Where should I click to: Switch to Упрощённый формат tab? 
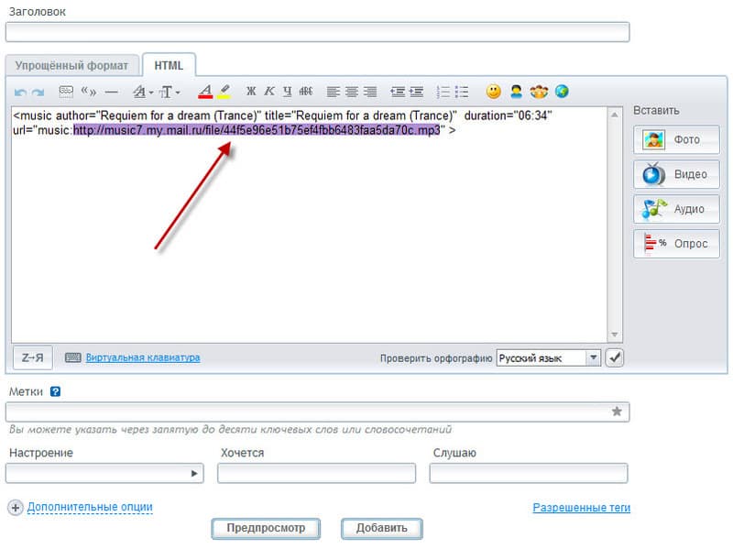pyautogui.click(x=71, y=65)
